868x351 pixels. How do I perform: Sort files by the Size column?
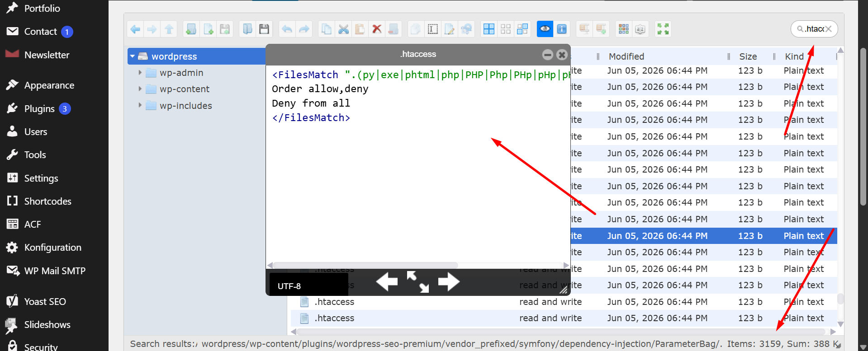click(748, 56)
